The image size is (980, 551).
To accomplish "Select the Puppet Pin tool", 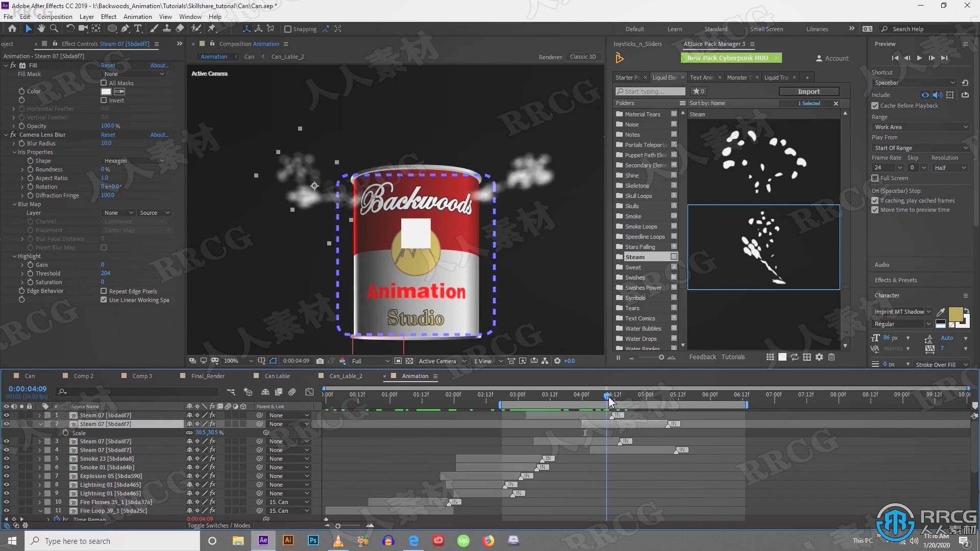I will pyautogui.click(x=212, y=29).
